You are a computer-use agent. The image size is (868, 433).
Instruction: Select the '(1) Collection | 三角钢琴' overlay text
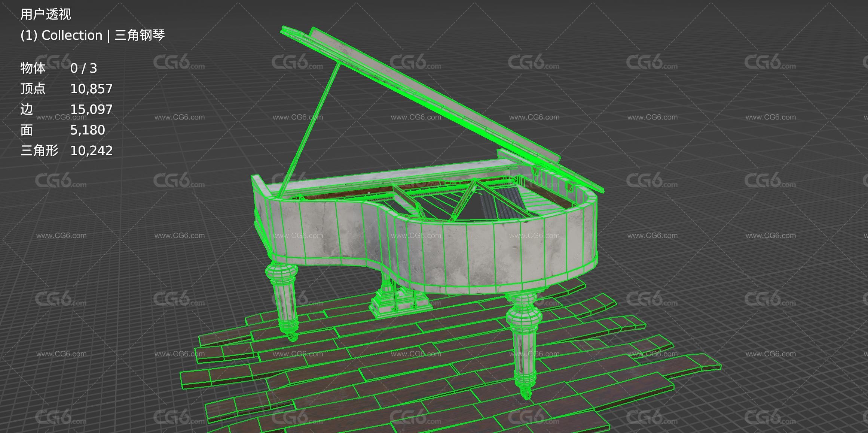point(92,35)
